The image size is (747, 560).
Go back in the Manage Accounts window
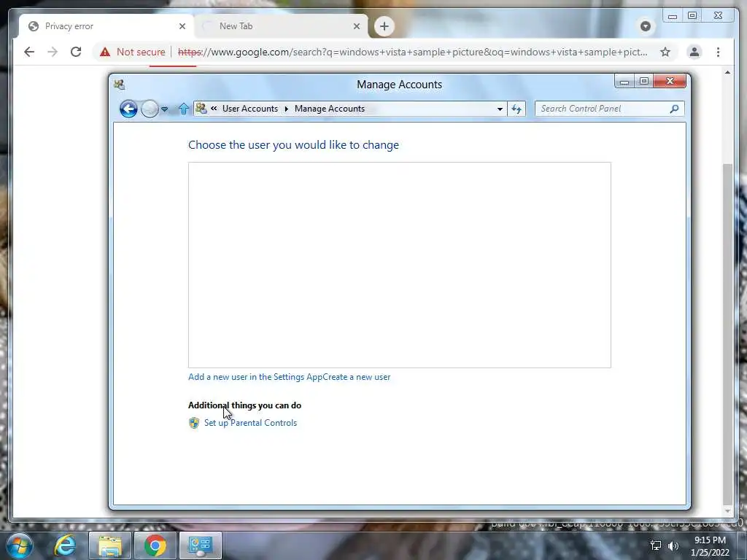pos(128,109)
